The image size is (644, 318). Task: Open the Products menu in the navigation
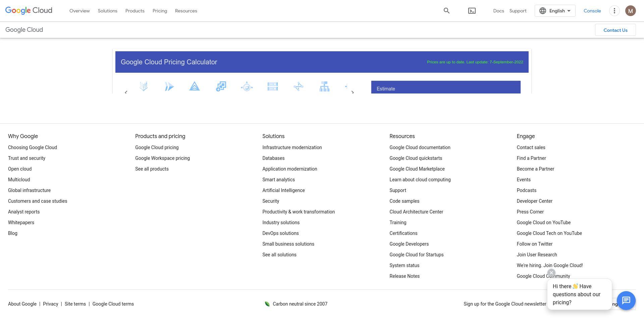(x=135, y=10)
